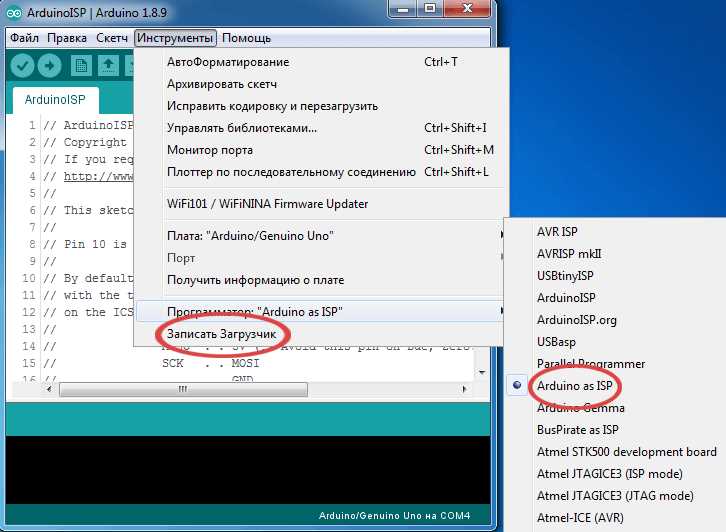Image resolution: width=726 pixels, height=532 pixels.
Task: Click the Arduino logo in title bar
Action: 14,13
